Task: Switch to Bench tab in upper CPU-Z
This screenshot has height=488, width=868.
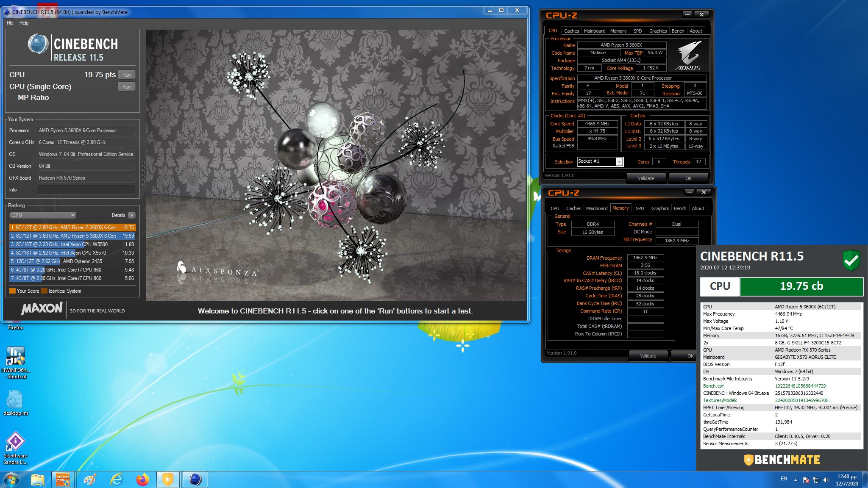Action: click(678, 31)
